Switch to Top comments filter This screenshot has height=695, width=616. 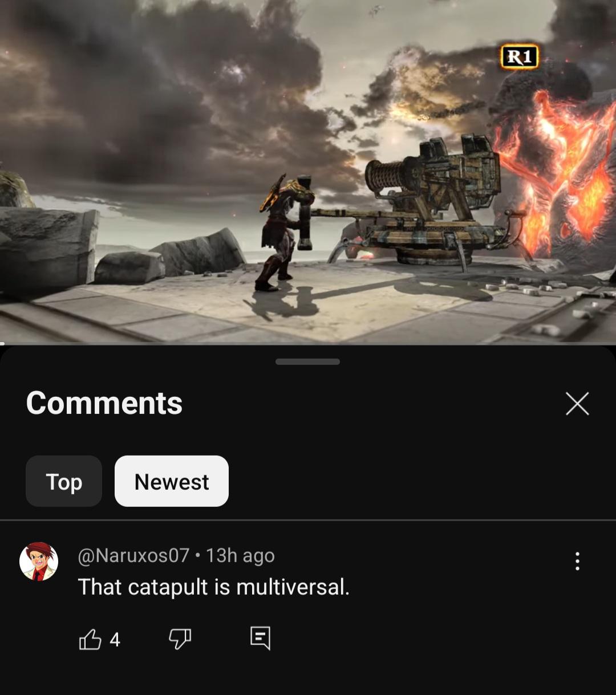(64, 481)
